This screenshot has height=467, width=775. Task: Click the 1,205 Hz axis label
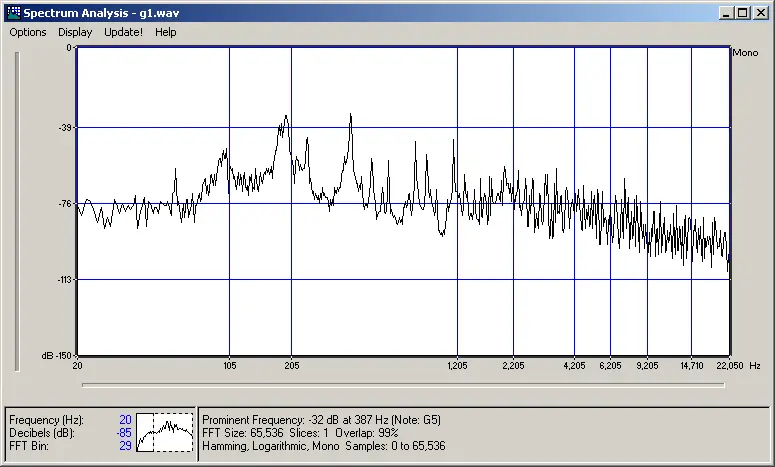(x=457, y=366)
